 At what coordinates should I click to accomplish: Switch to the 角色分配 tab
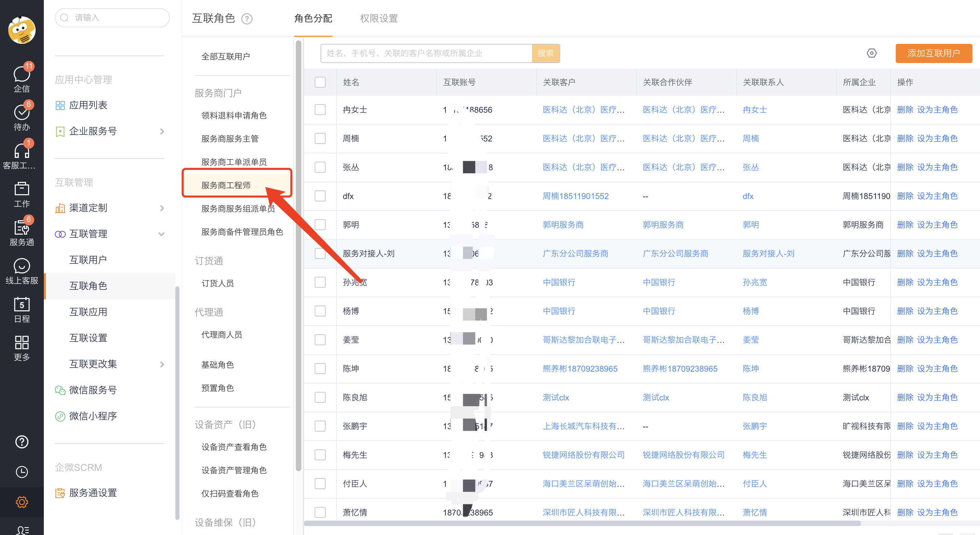click(313, 18)
